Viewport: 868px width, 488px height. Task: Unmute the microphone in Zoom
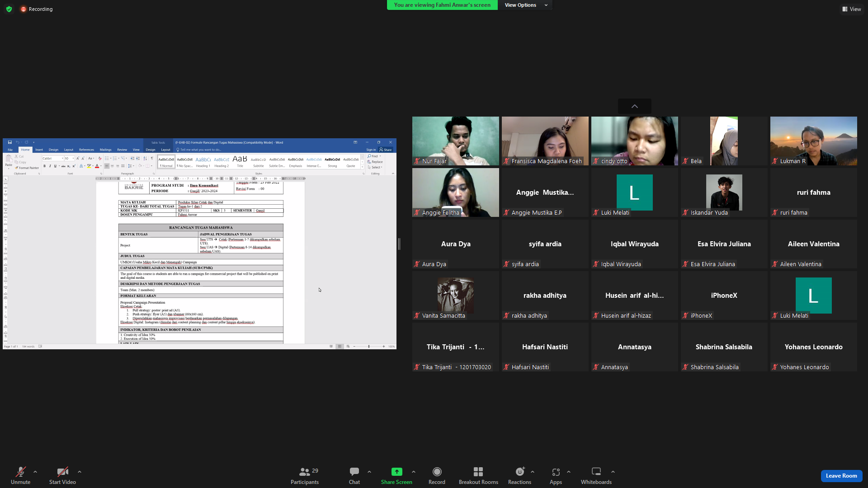point(20,476)
